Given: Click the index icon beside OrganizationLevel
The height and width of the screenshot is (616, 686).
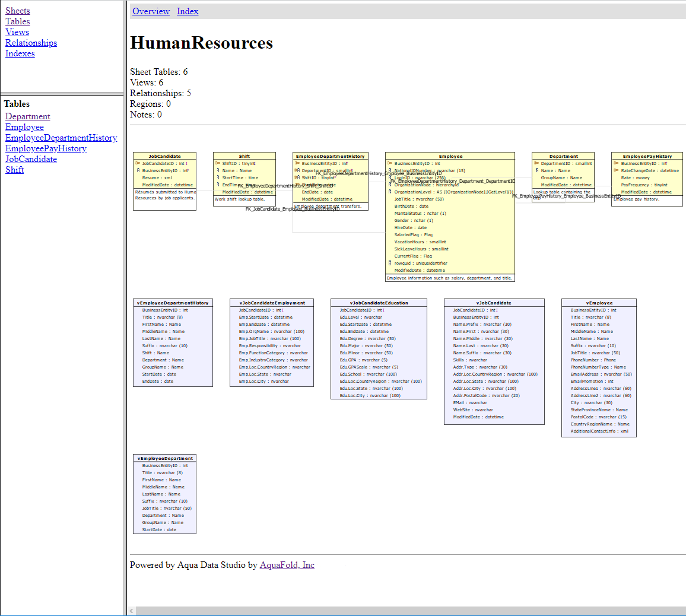Looking at the screenshot, I should click(x=390, y=192).
